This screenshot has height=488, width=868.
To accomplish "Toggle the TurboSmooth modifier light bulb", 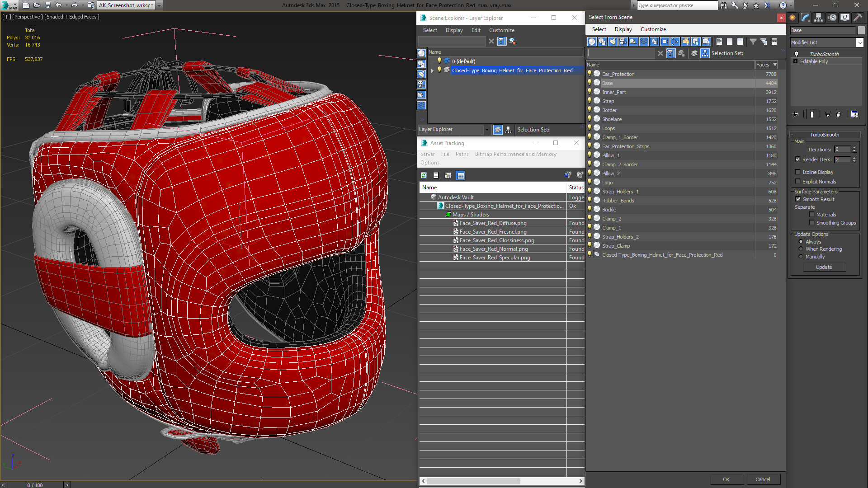I will [797, 54].
